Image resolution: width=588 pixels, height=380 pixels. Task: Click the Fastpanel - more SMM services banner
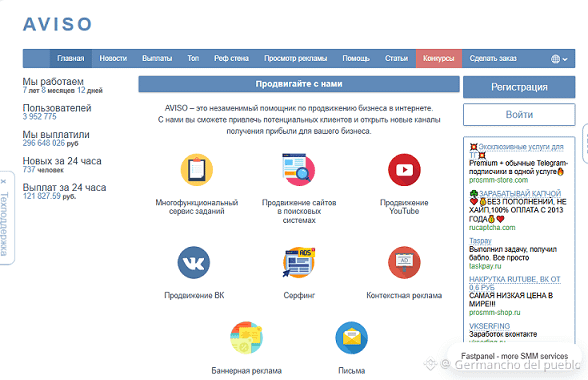point(514,356)
